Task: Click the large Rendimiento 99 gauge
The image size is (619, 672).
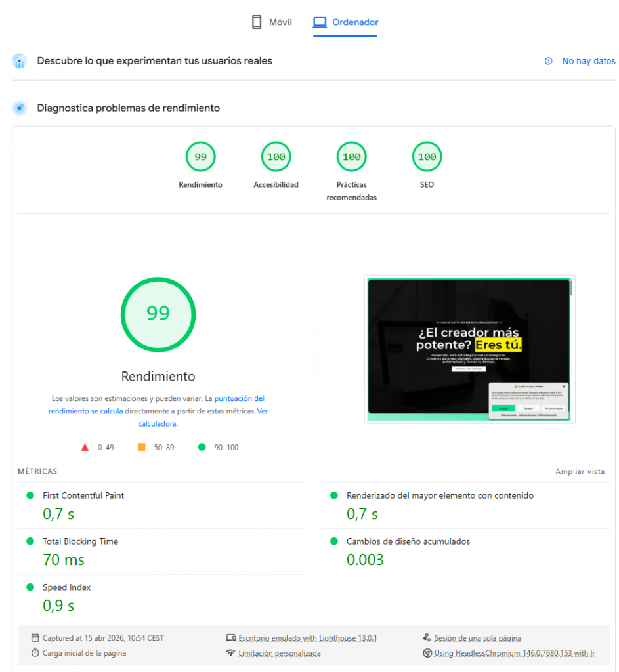Action: [158, 314]
